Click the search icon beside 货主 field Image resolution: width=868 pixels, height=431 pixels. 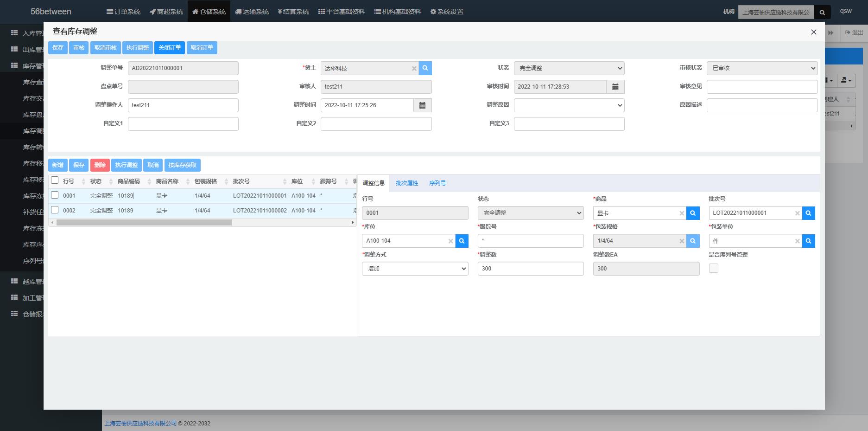coord(425,68)
